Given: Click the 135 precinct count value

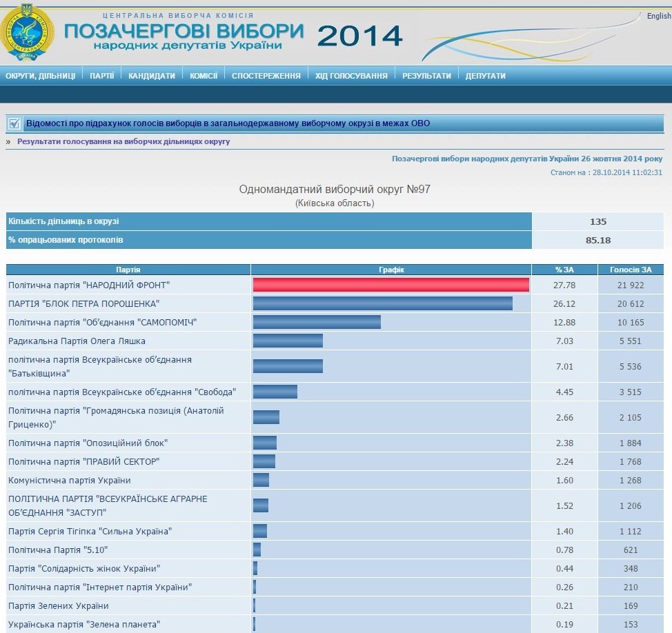Looking at the screenshot, I should pos(598,222).
